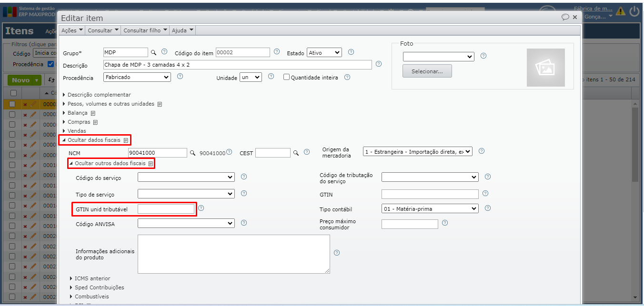Click the list icon next to Pesos, volumes e outras unidades

point(160,104)
